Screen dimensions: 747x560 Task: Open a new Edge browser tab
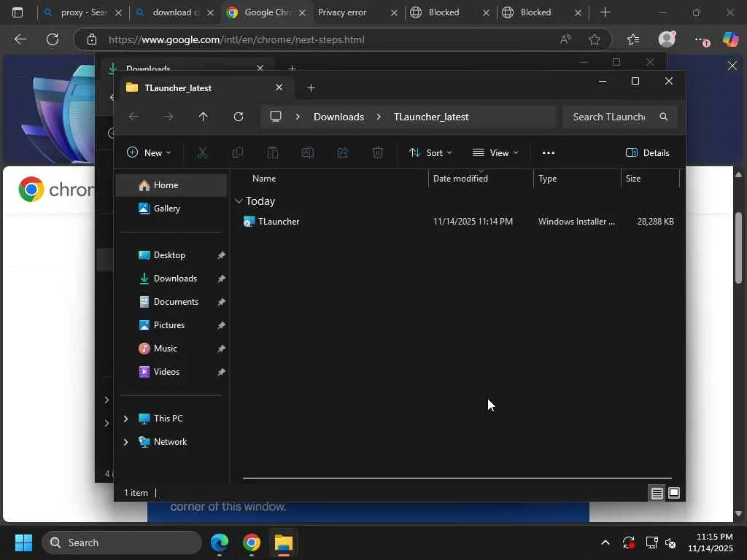pyautogui.click(x=605, y=12)
